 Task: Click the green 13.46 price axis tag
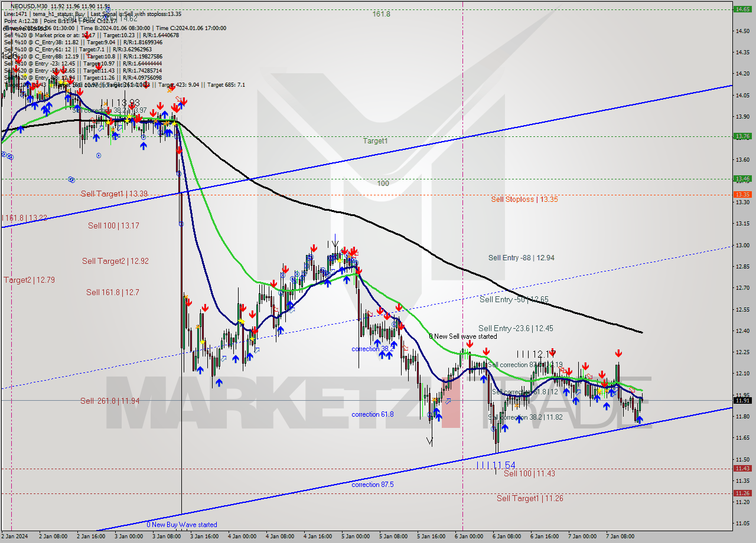742,178
